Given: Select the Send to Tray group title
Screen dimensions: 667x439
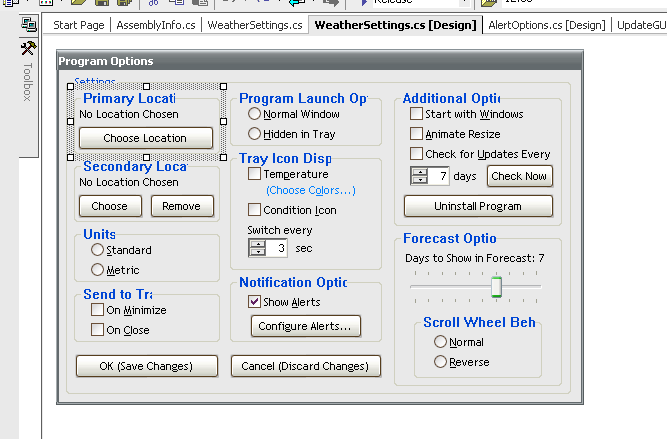Looking at the screenshot, I should [118, 294].
